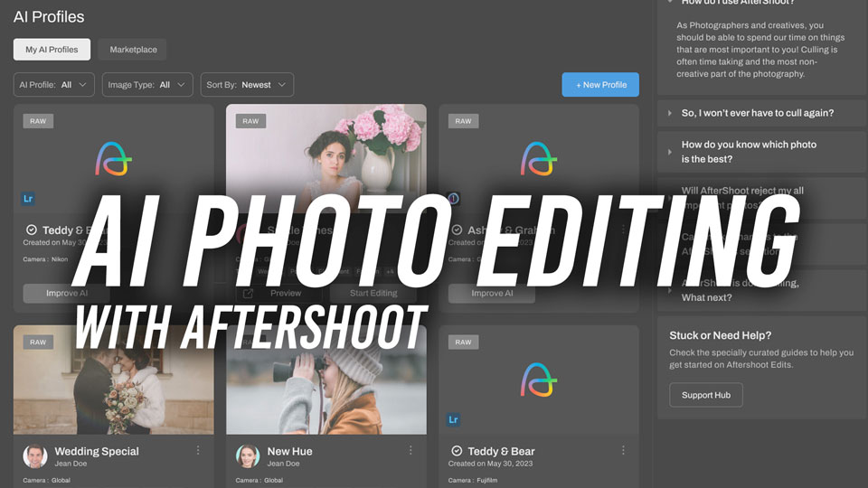Switch to the My AI Profiles tab
868x488 pixels.
[52, 49]
